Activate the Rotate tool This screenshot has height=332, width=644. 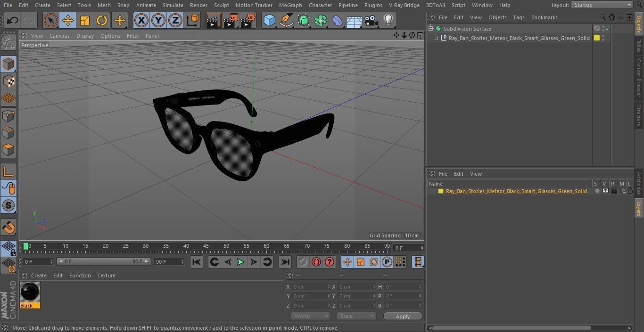(x=101, y=21)
